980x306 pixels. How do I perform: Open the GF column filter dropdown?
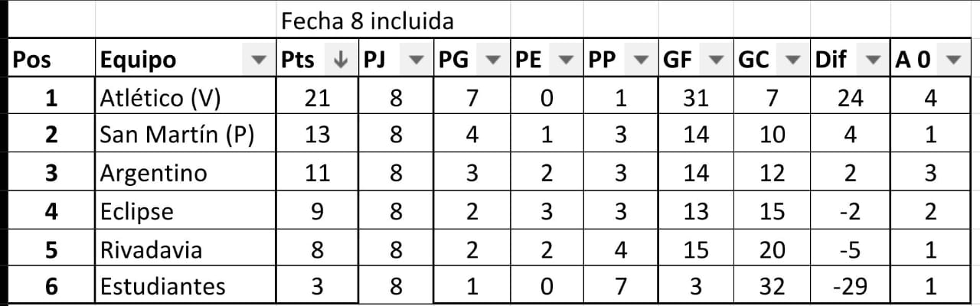point(717,60)
